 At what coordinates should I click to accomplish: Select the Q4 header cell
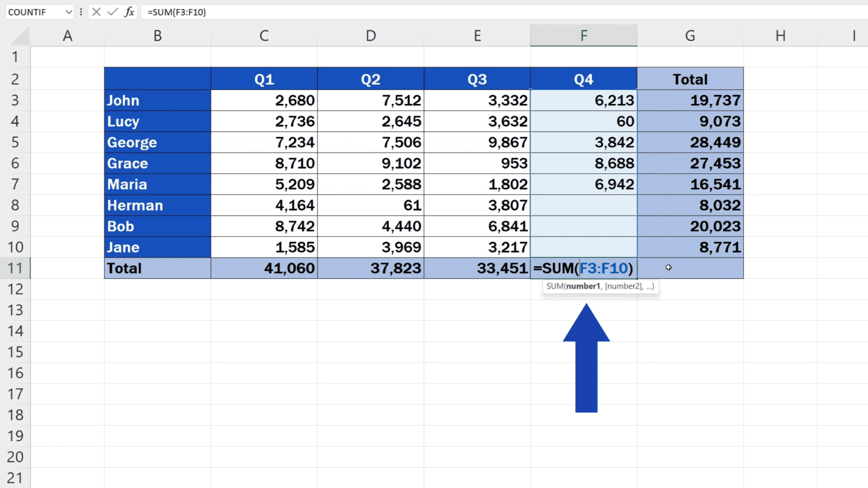[x=583, y=79]
